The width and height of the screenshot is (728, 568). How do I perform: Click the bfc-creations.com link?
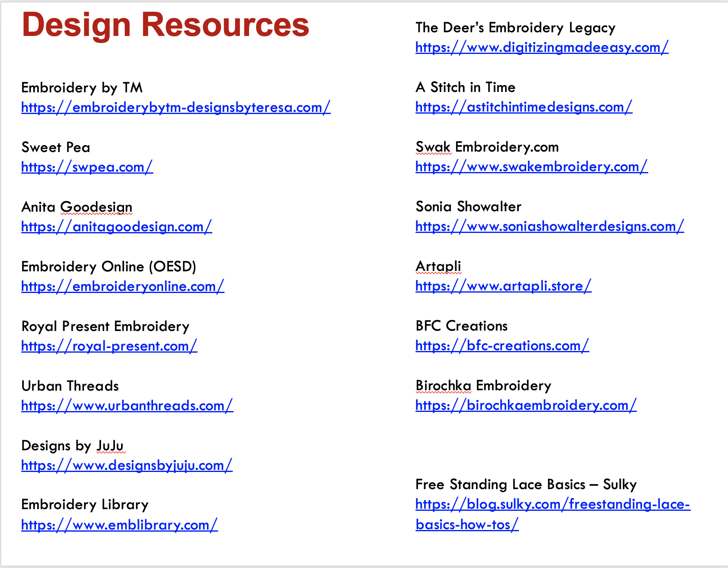pyautogui.click(x=502, y=346)
